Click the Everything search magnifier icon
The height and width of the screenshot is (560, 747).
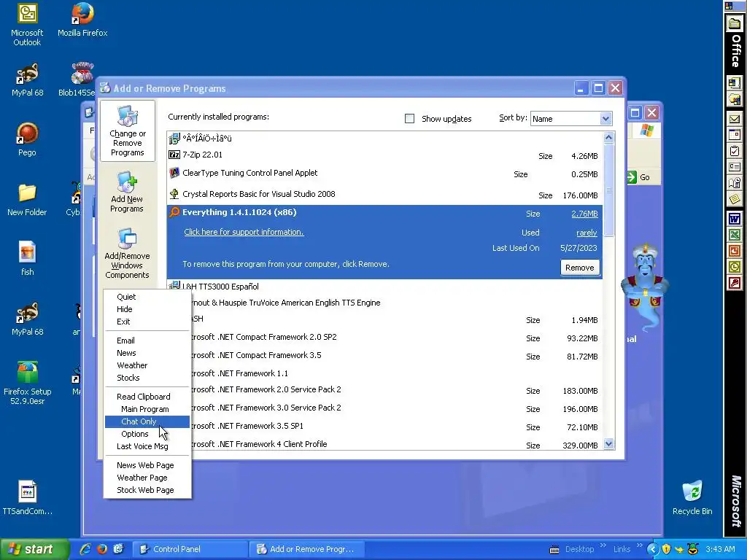[174, 212]
